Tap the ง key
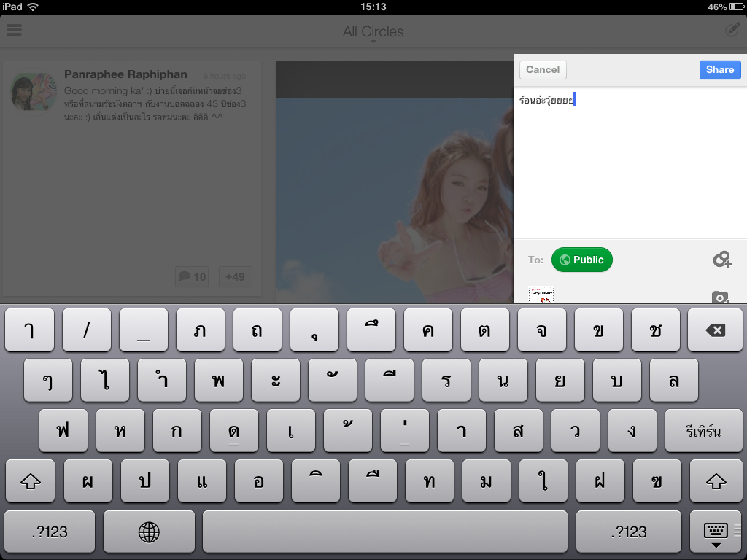This screenshot has height=560, width=747. (632, 430)
